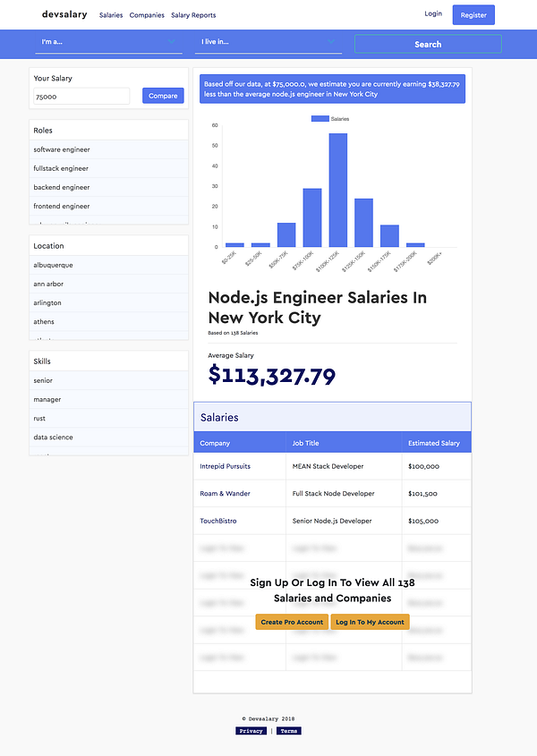Click the tallest bar, $100K-125K
Viewport: 537px width, 756px height.
coord(338,190)
